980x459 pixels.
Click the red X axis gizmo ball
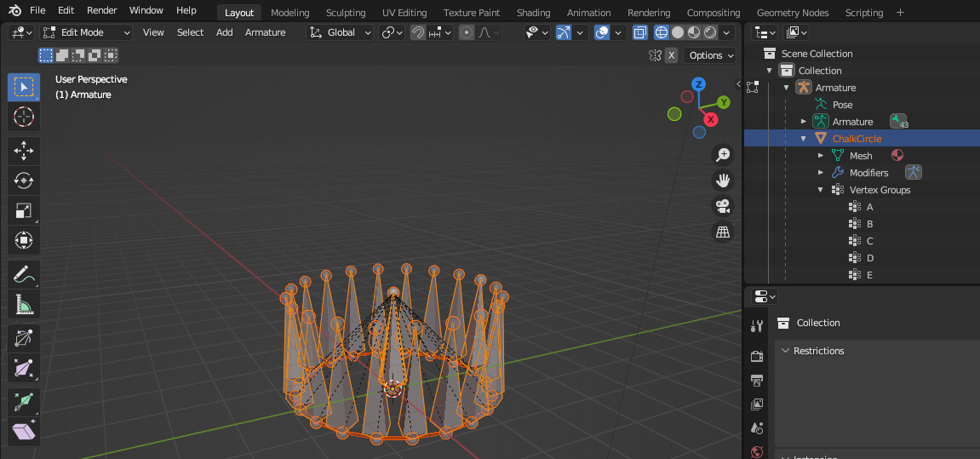point(710,119)
